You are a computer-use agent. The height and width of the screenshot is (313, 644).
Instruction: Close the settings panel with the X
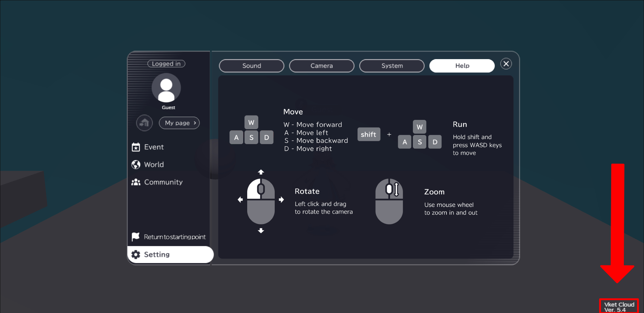coord(506,63)
